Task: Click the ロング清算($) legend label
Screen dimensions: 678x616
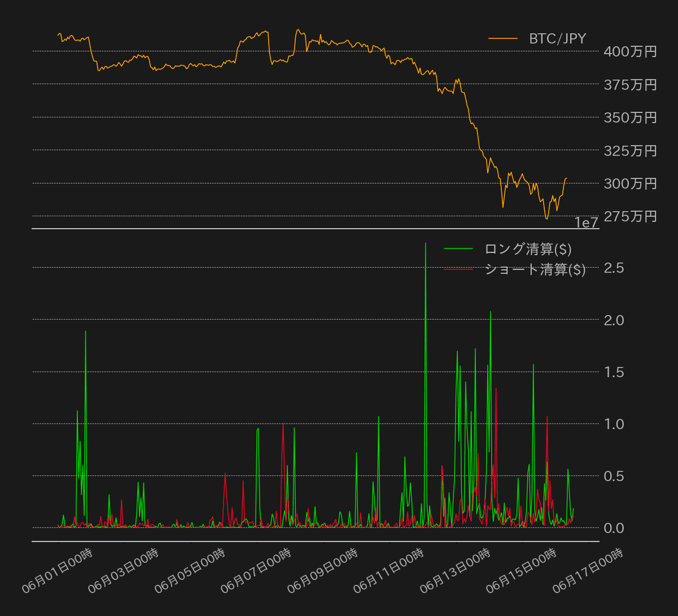Action: point(528,248)
